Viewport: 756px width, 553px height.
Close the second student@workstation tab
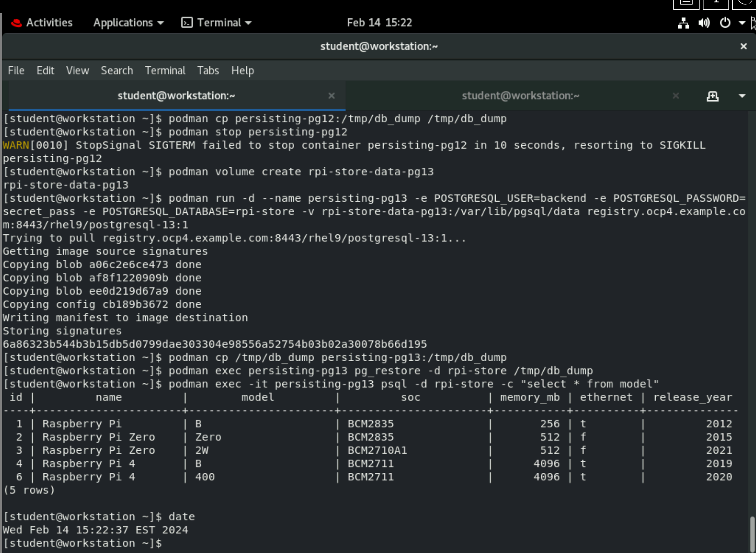tap(675, 96)
